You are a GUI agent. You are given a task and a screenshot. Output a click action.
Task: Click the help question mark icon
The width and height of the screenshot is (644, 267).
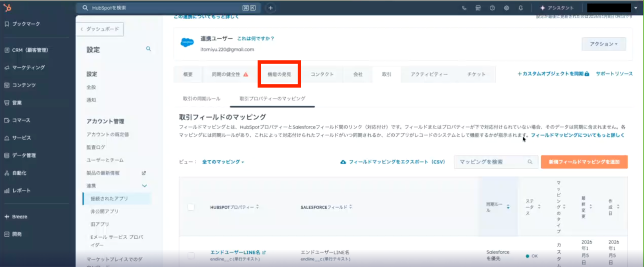(492, 8)
